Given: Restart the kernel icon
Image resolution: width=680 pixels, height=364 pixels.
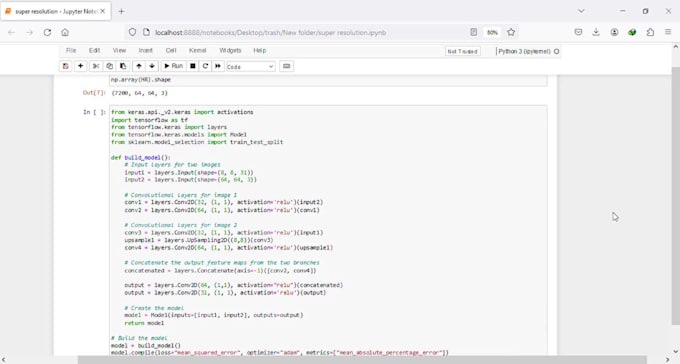Looking at the screenshot, I should [x=206, y=66].
